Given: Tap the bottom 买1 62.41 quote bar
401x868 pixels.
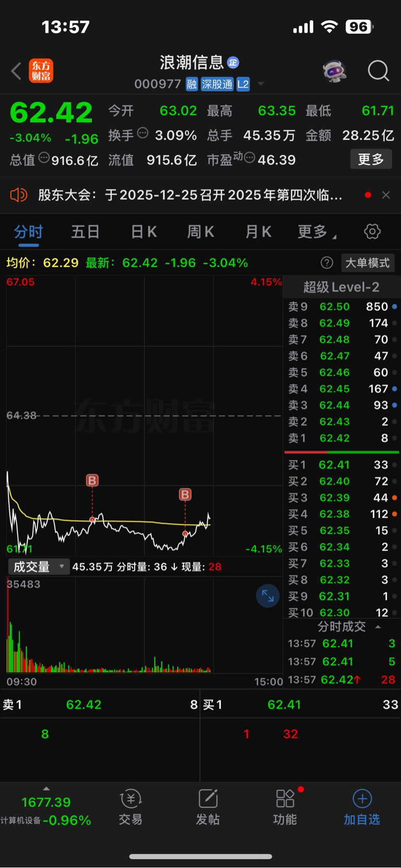Looking at the screenshot, I should pyautogui.click(x=301, y=705).
